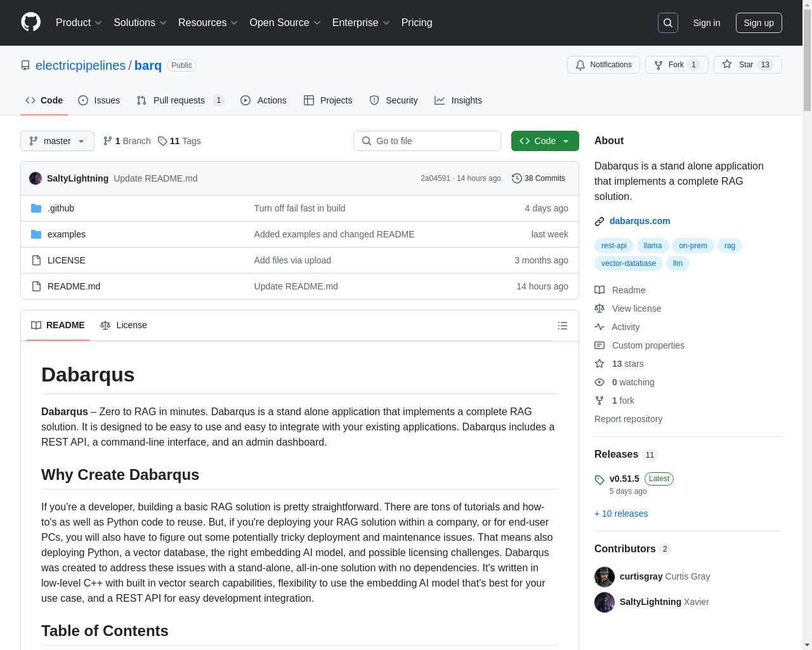Click the stars icon in About

point(599,364)
